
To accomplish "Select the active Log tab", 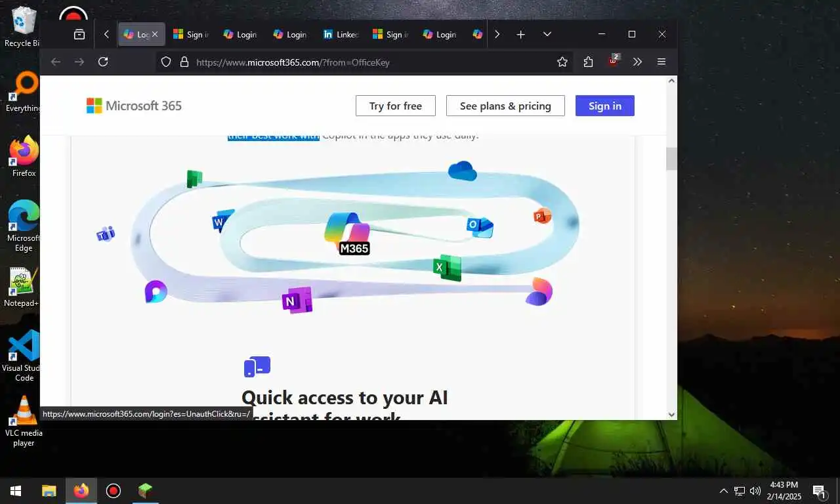I will [x=137, y=35].
